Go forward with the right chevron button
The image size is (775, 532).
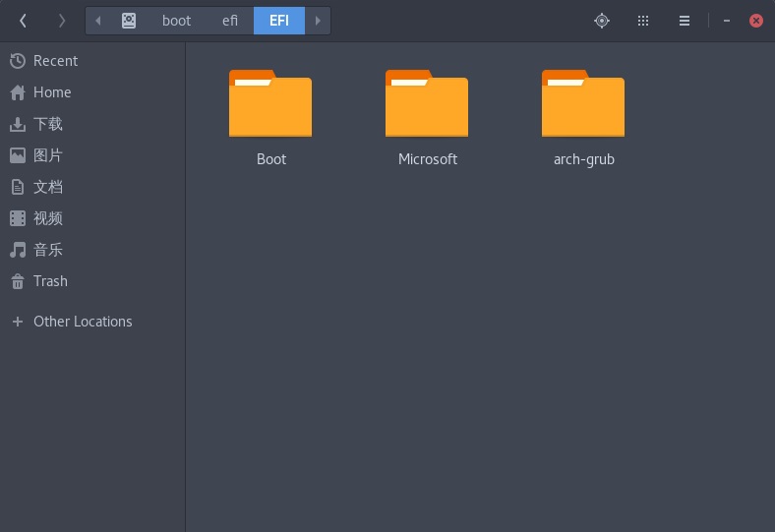[62, 21]
